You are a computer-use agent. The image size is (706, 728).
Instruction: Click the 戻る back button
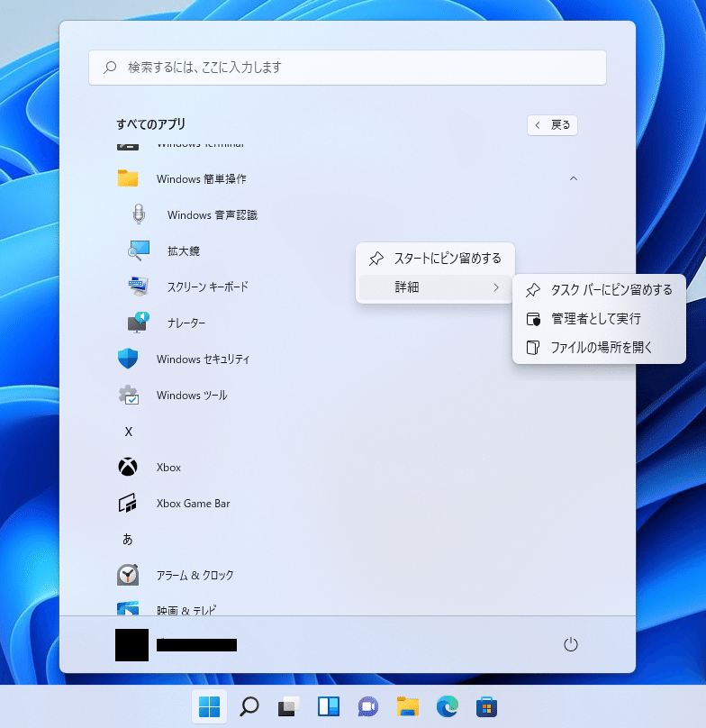(552, 125)
